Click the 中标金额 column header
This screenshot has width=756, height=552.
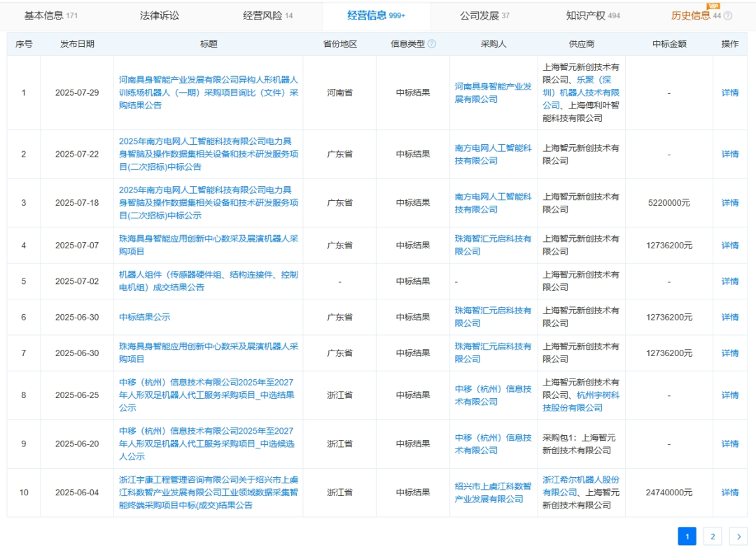coord(669,44)
